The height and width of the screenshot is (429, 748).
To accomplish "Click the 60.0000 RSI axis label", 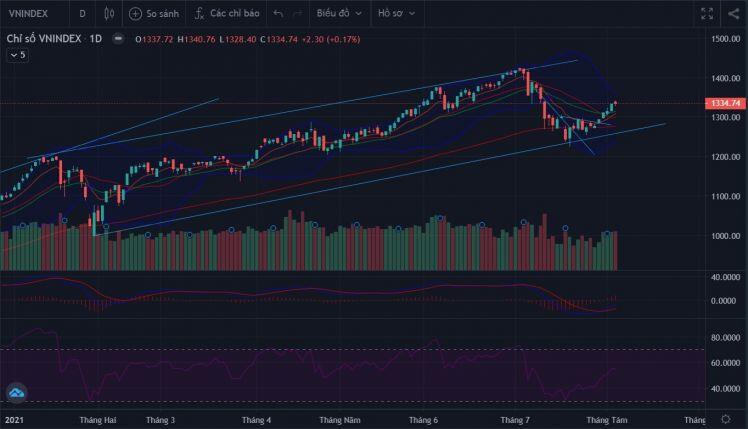I will [x=726, y=363].
